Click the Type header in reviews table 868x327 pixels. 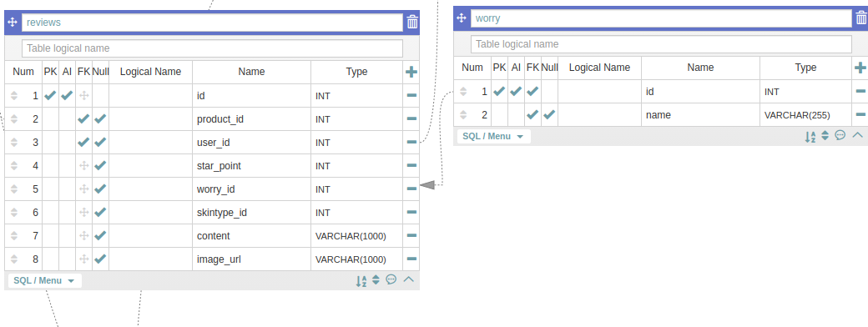356,72
